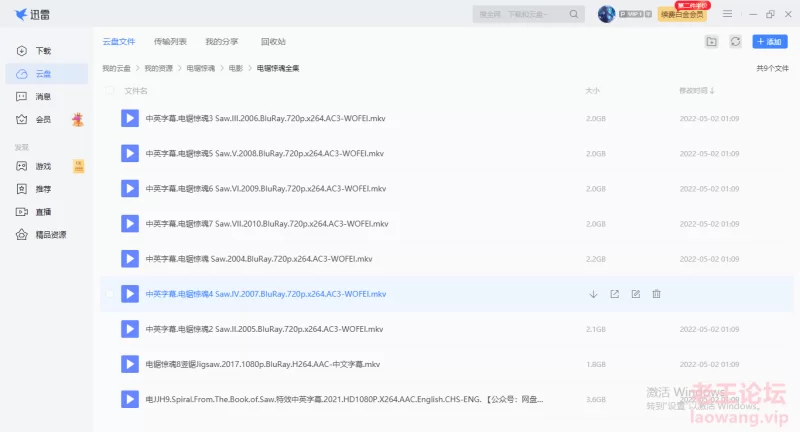
Task: Refresh the cloud file list
Action: [735, 42]
